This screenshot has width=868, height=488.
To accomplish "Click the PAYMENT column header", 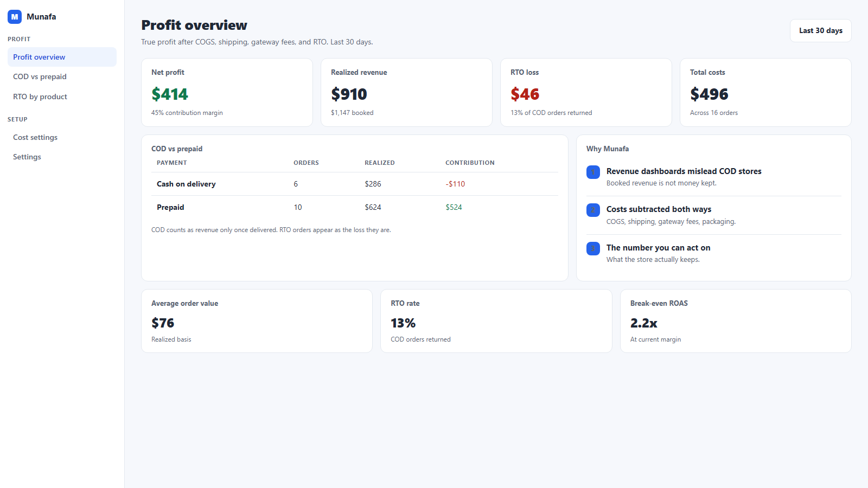I will pyautogui.click(x=171, y=163).
